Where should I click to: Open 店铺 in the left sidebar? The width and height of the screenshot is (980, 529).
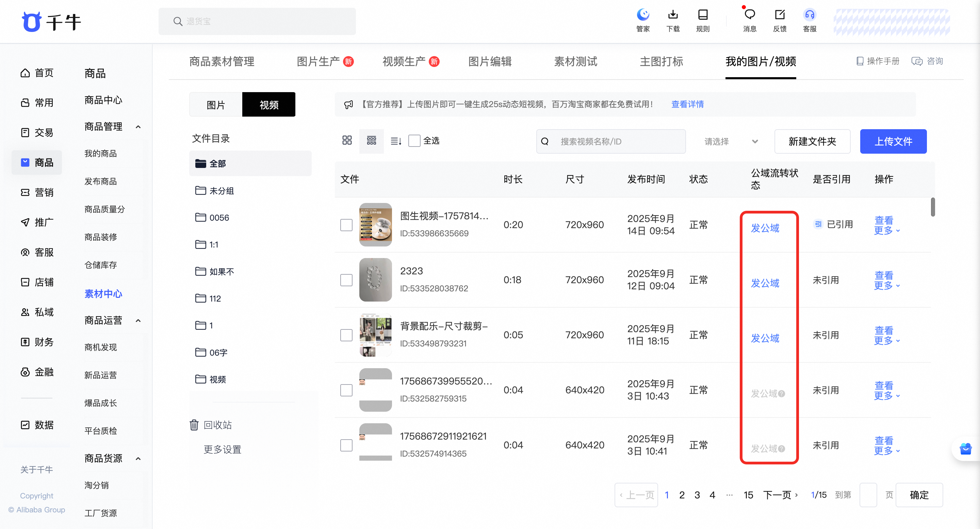(37, 282)
